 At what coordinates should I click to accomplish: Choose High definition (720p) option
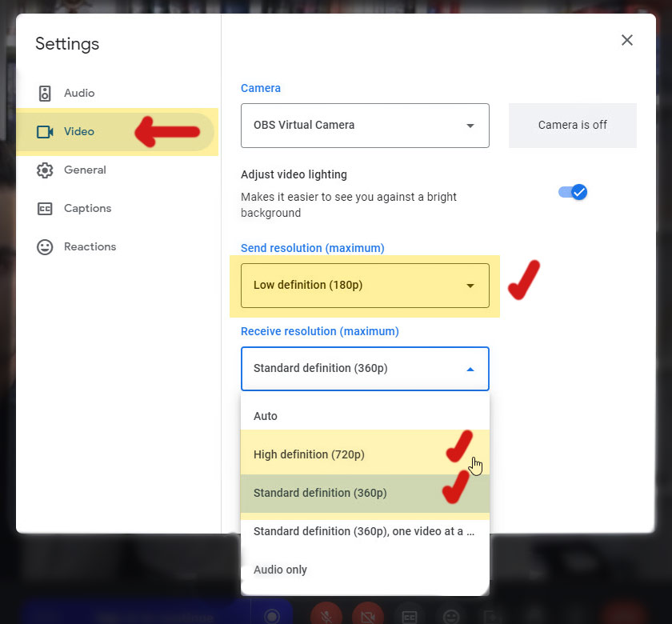pos(309,454)
